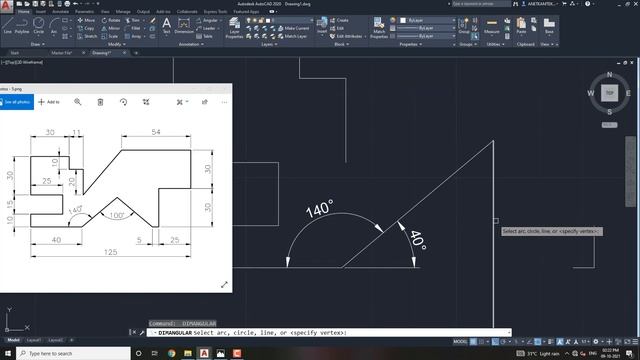
Task: Click delete trash icon in Photos window
Action: pyautogui.click(x=100, y=102)
